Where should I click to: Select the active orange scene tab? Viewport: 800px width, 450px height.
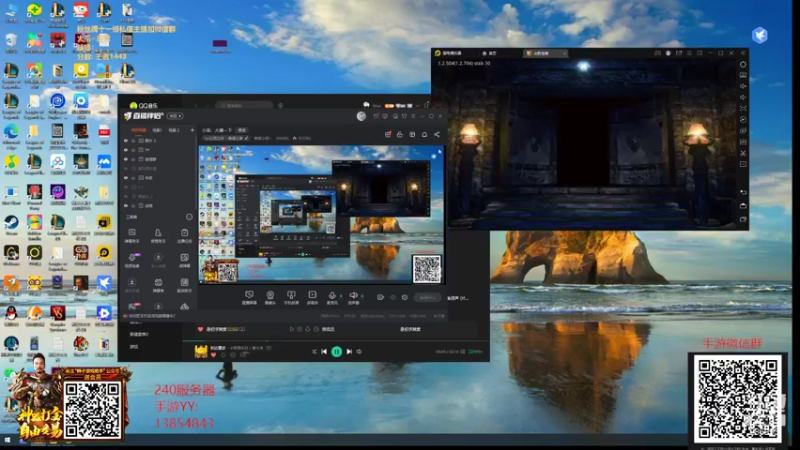click(x=139, y=130)
